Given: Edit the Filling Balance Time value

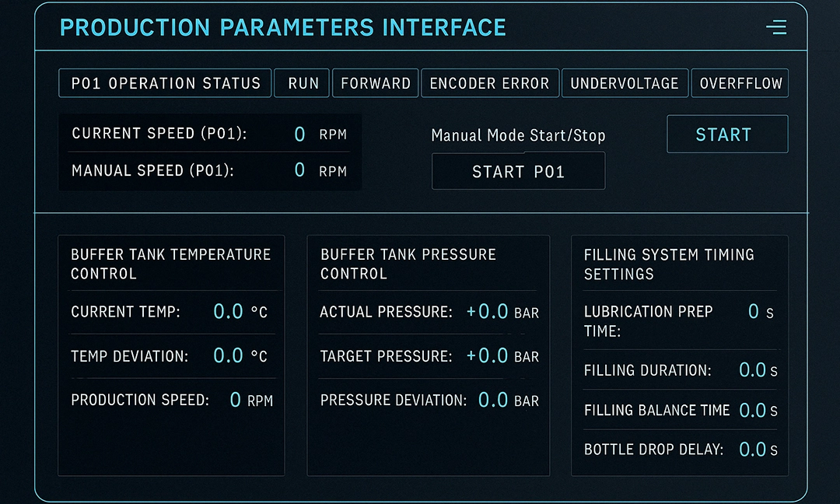Looking at the screenshot, I should click(752, 410).
